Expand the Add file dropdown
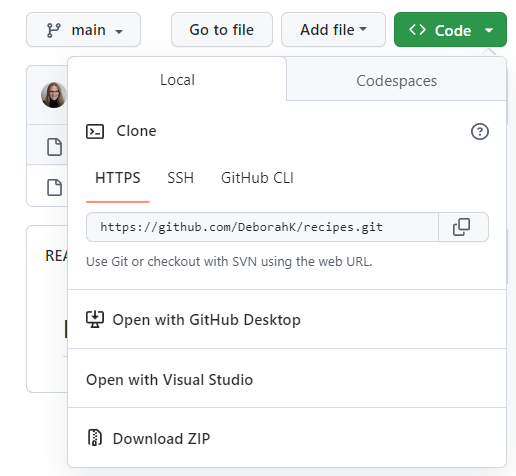This screenshot has height=476, width=516. tap(333, 30)
